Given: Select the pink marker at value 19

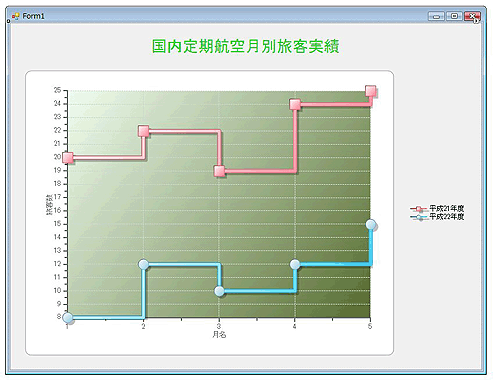Looking at the screenshot, I should coord(219,171).
